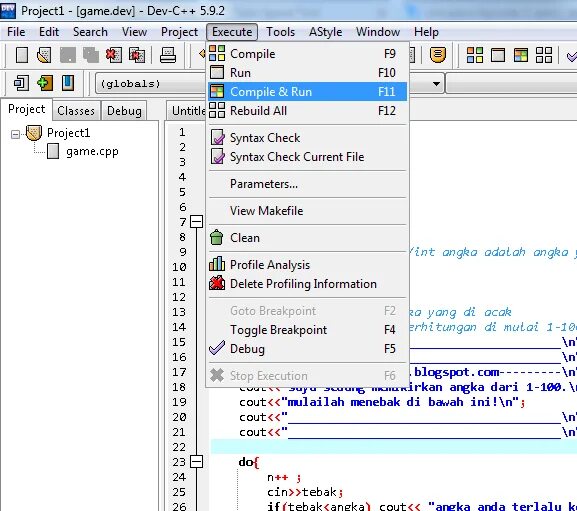Screen dimensions: 577x511
Task: Click the Print toolbar icon
Action: [168, 55]
